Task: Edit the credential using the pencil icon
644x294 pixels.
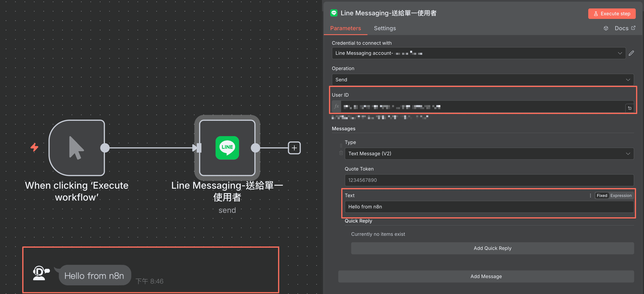Action: 632,53
